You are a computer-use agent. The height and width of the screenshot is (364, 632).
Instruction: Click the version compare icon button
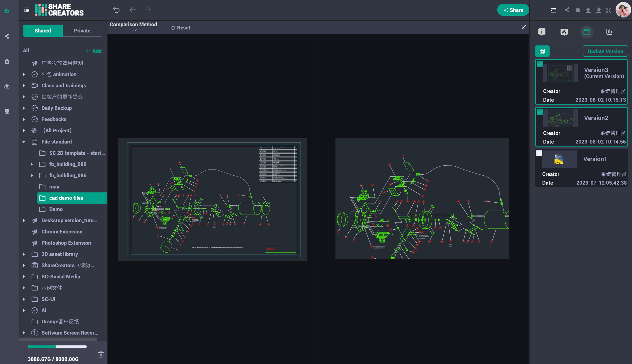542,51
